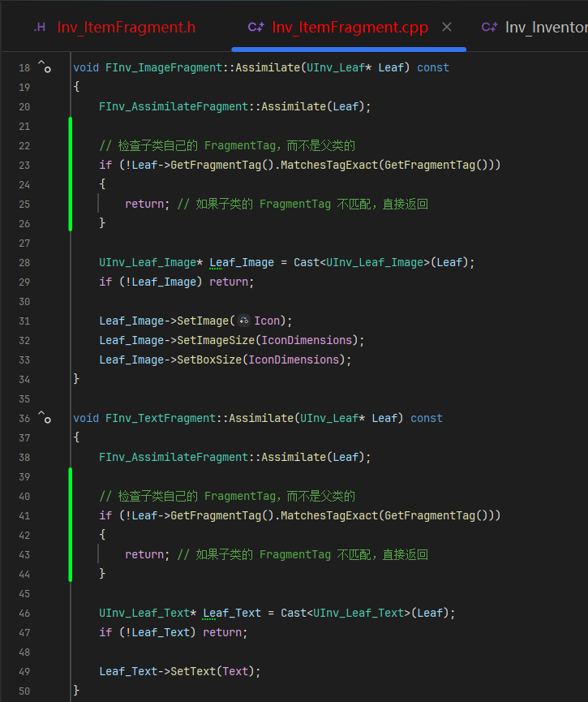Click Cast<UInv_Leaf_Image> on line 28
The height and width of the screenshot is (702, 588).
[x=362, y=262]
